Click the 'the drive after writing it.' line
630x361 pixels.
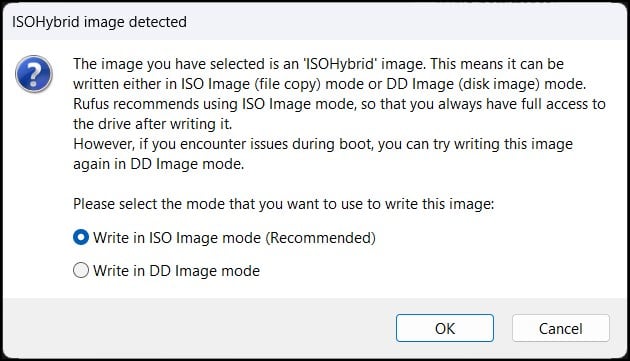click(152, 124)
